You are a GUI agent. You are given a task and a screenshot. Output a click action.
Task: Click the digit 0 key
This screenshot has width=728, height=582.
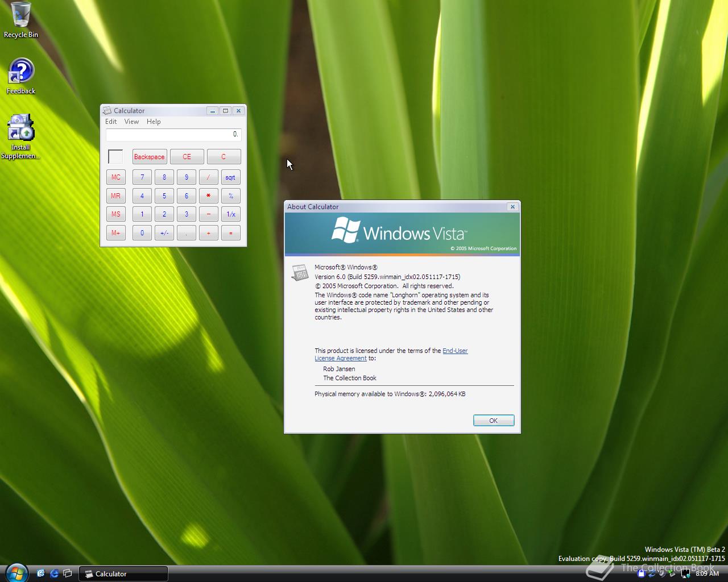142,233
